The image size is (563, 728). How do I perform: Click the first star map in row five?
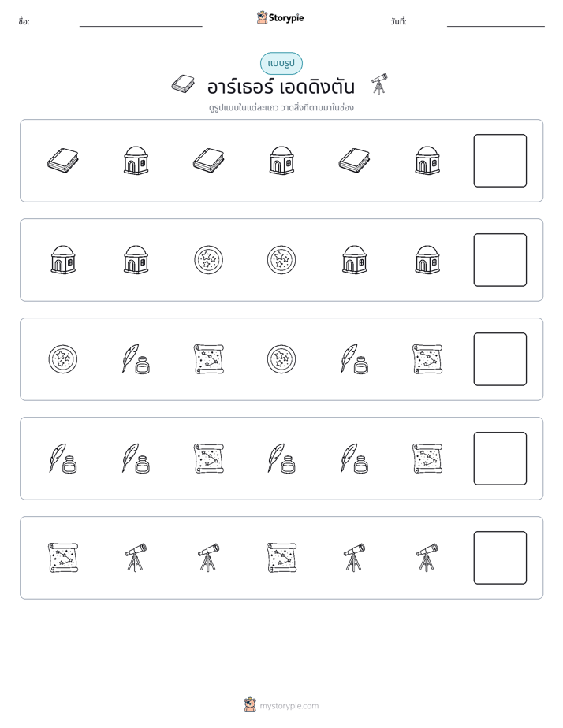[x=63, y=558]
